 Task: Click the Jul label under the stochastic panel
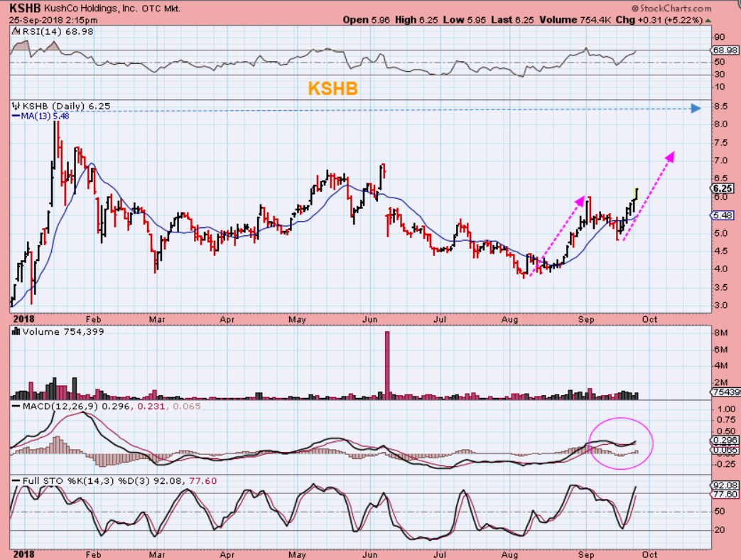(x=440, y=555)
